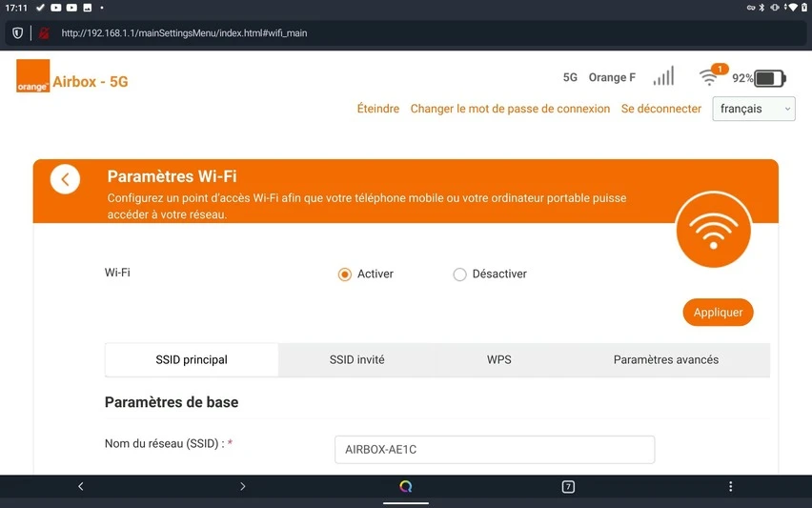
Task: Click the cellular signal strength bars
Action: pyautogui.click(x=663, y=76)
